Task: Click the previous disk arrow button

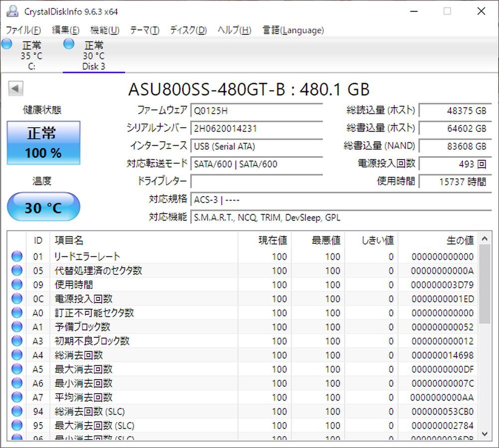Action: pyautogui.click(x=15, y=88)
